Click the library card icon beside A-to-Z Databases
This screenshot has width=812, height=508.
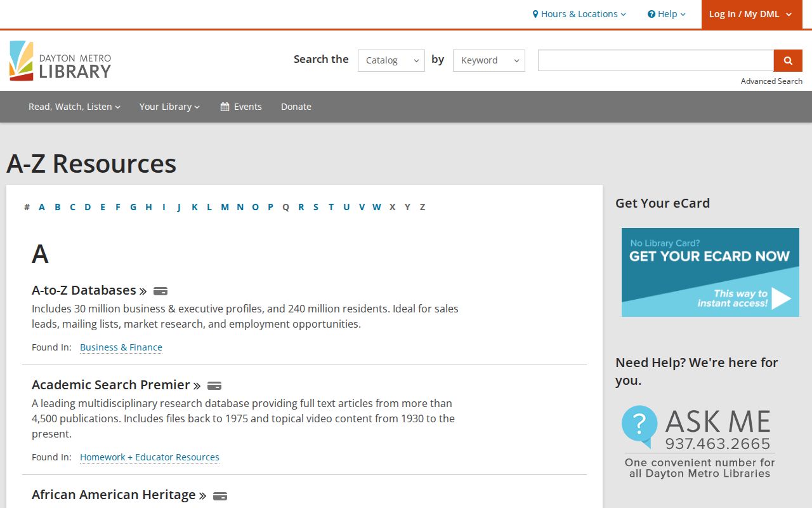point(160,291)
